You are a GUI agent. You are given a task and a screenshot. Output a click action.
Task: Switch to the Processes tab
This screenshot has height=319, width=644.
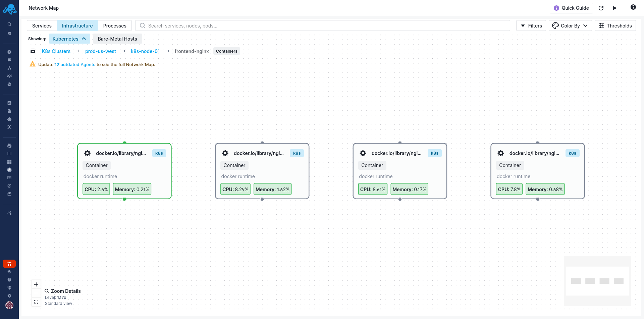click(115, 26)
